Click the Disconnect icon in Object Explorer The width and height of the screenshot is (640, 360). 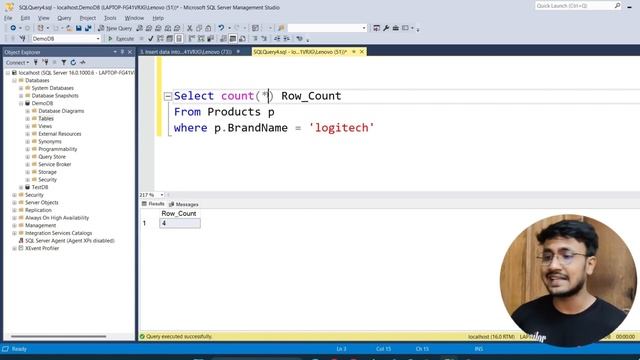click(45, 62)
